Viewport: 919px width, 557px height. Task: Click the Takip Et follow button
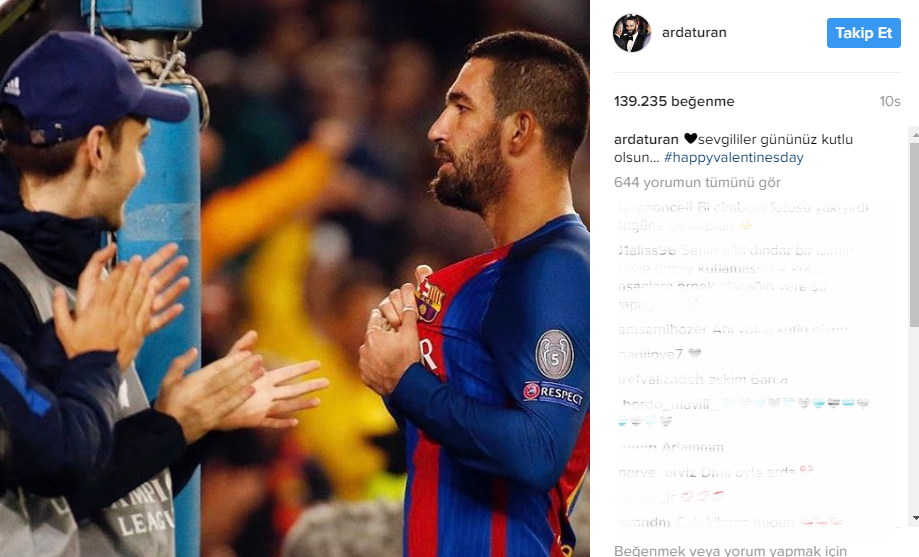tap(863, 33)
